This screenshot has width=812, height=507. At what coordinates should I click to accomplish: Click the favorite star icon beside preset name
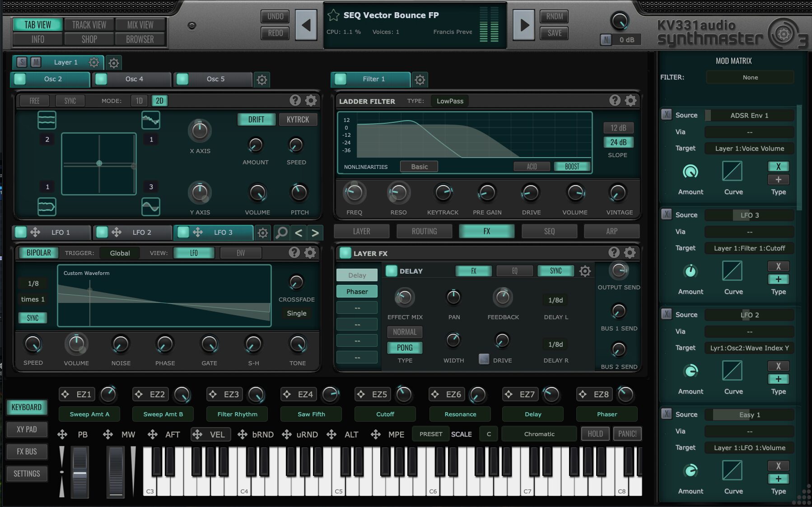[333, 15]
